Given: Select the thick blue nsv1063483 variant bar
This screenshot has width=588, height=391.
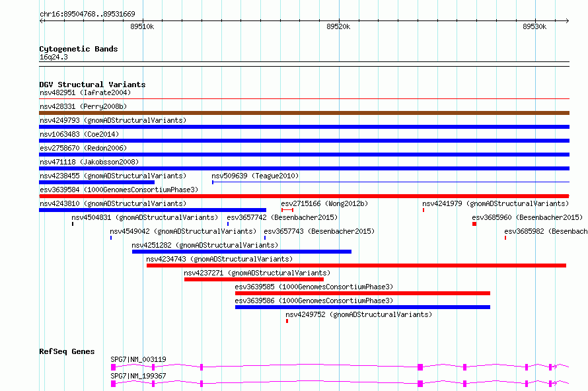Looking at the screenshot, I should pos(304,141).
